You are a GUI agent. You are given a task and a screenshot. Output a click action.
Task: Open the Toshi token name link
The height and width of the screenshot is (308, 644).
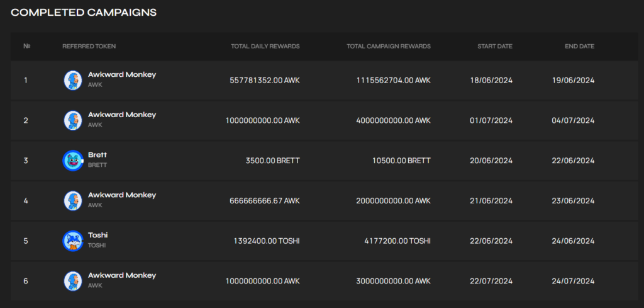[x=97, y=235]
